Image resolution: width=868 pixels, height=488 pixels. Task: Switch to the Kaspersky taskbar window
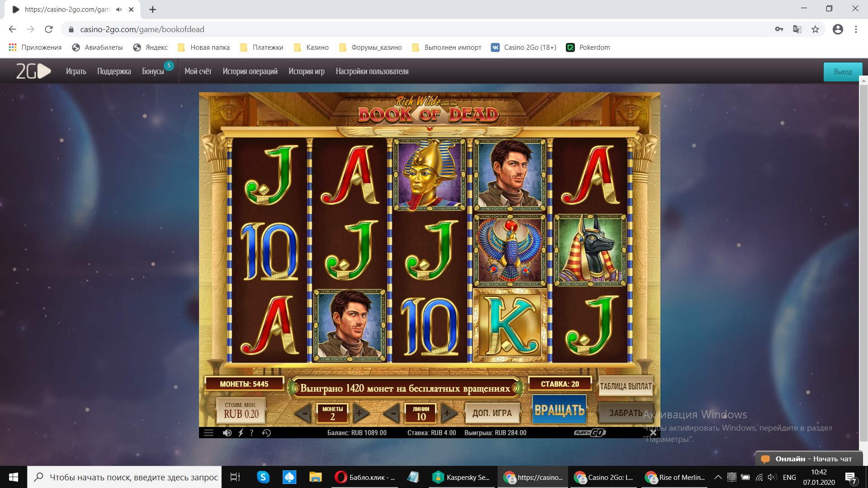coord(462,477)
